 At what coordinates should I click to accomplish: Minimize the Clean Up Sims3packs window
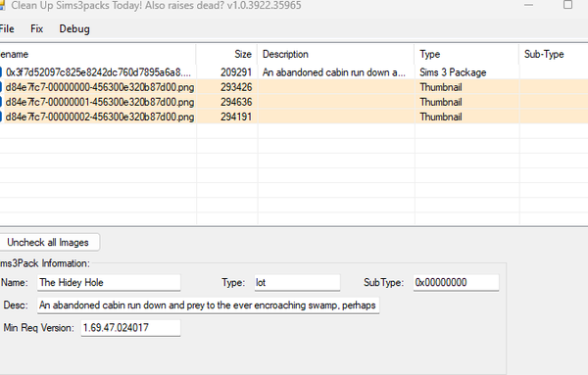click(528, 5)
